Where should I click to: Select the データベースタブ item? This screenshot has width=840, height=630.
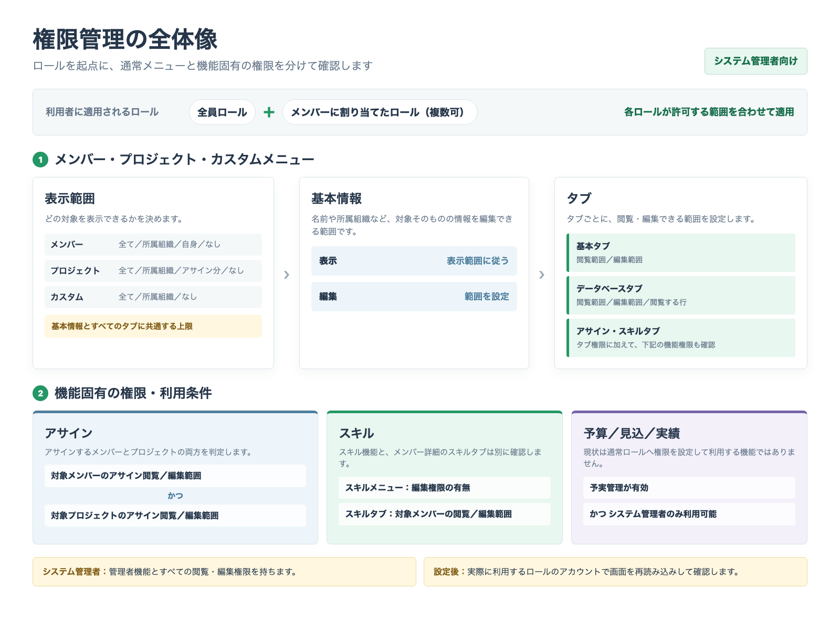click(x=681, y=295)
